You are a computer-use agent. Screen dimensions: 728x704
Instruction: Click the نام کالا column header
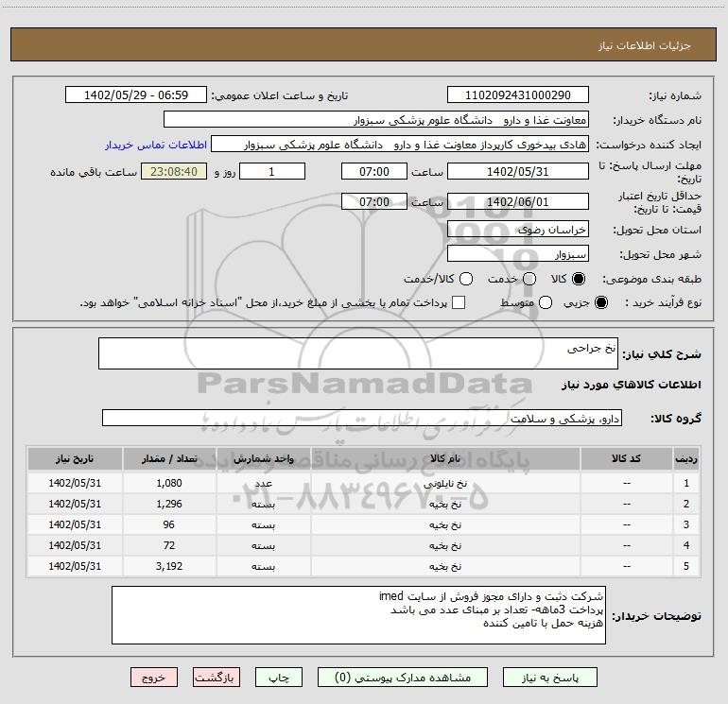pyautogui.click(x=445, y=458)
